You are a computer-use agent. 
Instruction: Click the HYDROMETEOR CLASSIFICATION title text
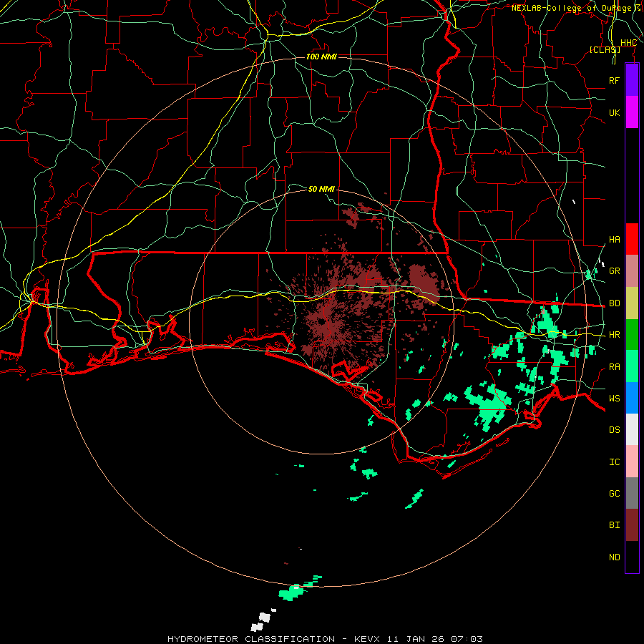(x=251, y=639)
